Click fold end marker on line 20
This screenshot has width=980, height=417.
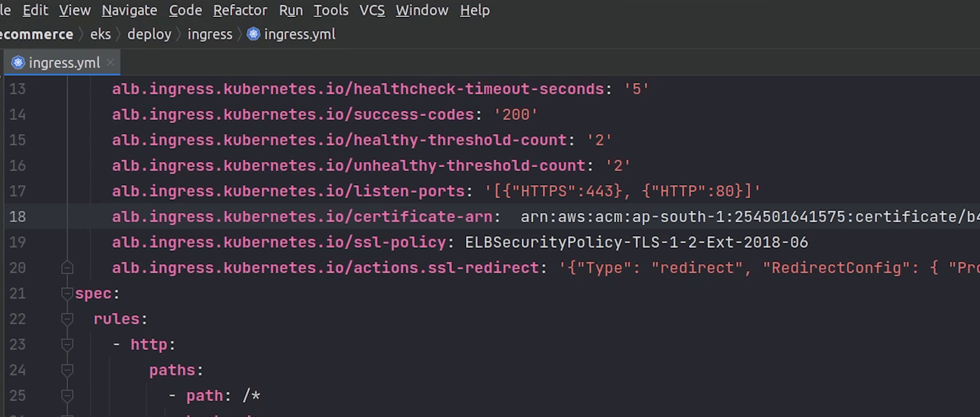point(67,268)
